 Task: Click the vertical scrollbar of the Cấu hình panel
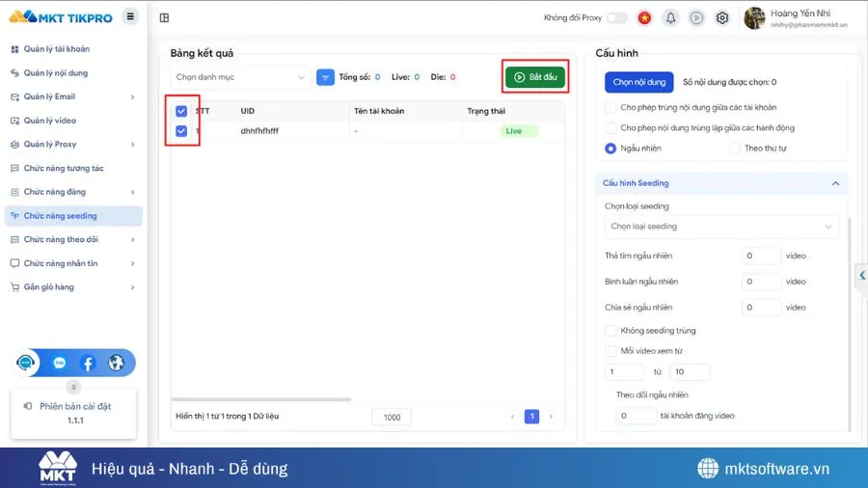click(849, 324)
